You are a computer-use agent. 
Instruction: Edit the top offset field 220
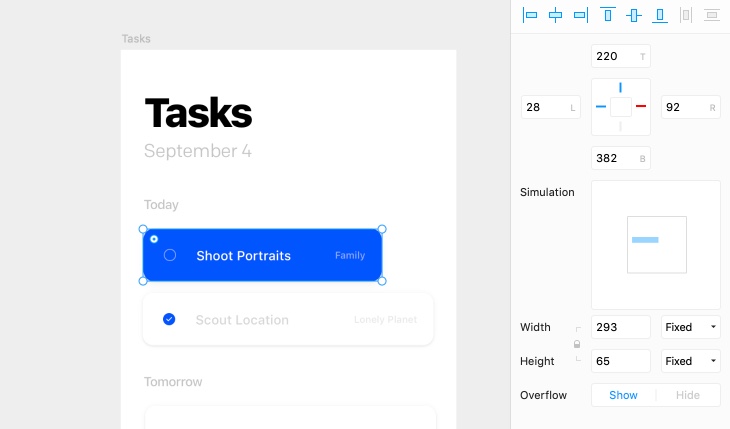(621, 56)
